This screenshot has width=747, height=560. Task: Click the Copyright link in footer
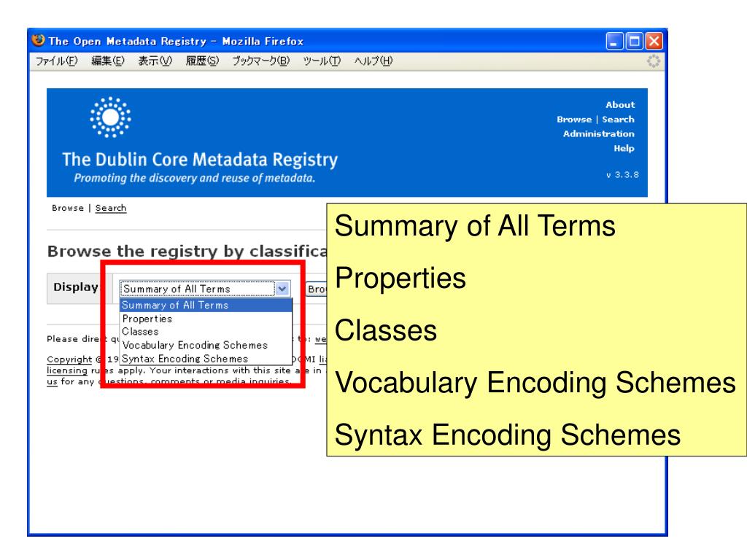pos(69,359)
